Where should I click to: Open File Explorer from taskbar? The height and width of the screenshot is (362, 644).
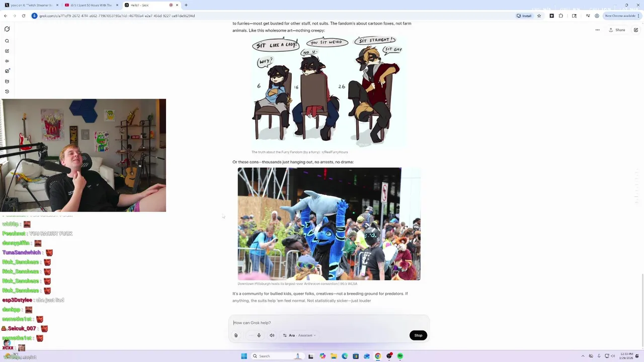click(334, 356)
